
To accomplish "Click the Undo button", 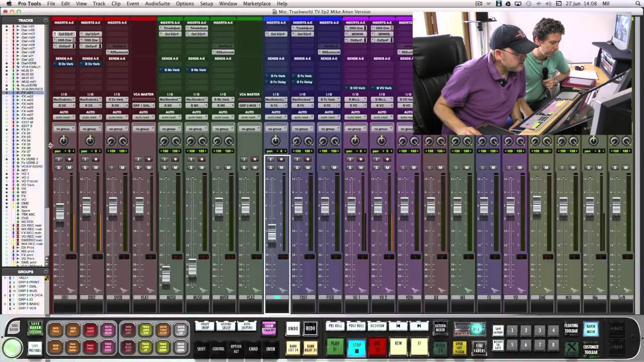I will [293, 328].
